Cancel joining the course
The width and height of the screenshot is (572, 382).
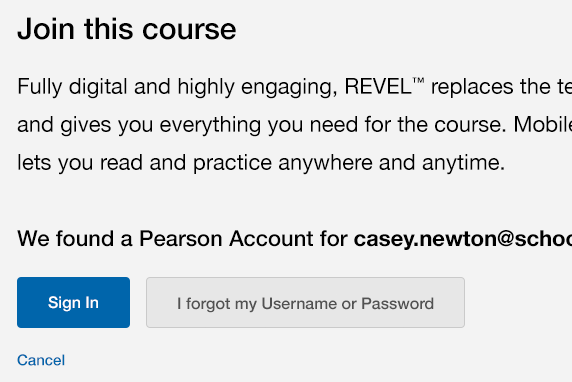(41, 360)
